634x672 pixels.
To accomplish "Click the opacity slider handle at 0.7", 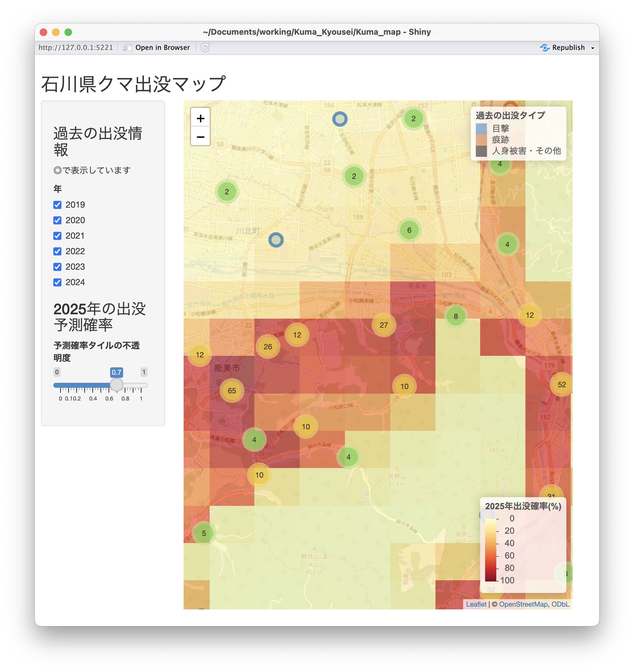I will pos(117,385).
